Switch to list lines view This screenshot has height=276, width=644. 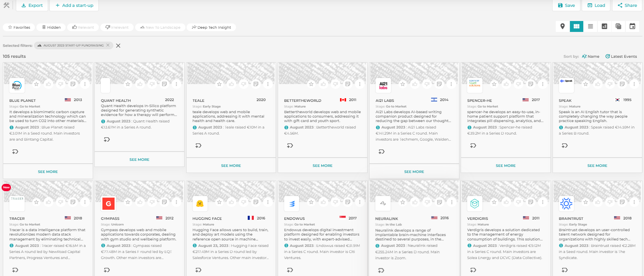tap(591, 26)
